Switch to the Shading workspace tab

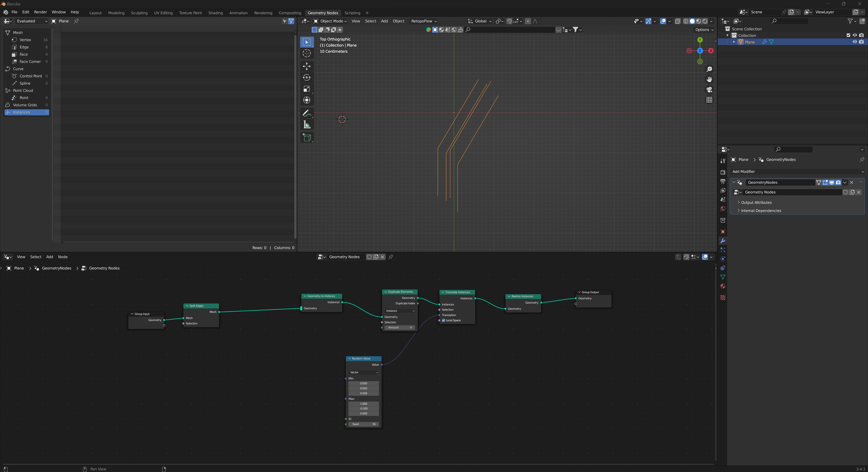tap(215, 13)
